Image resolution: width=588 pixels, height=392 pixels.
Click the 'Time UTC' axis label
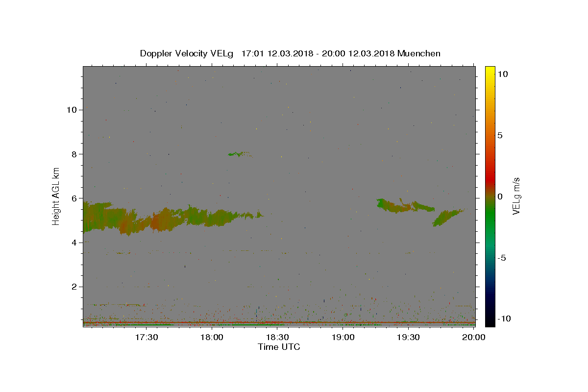[x=279, y=347]
